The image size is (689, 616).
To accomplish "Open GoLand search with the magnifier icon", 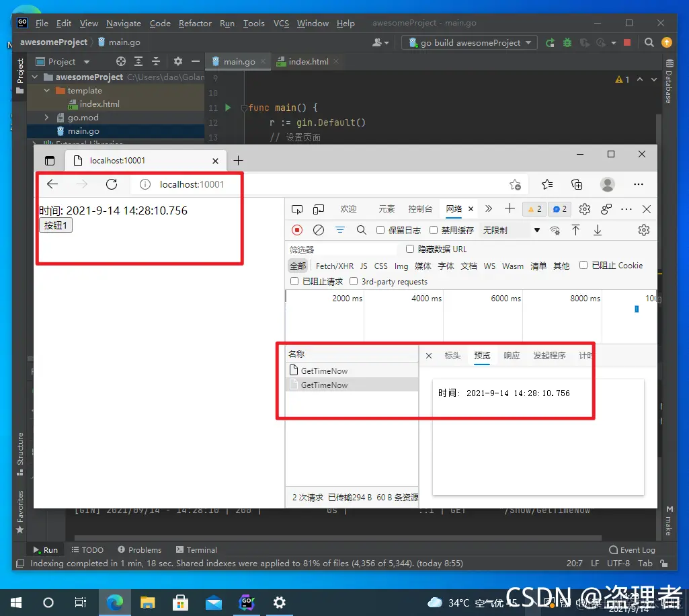I will click(649, 42).
